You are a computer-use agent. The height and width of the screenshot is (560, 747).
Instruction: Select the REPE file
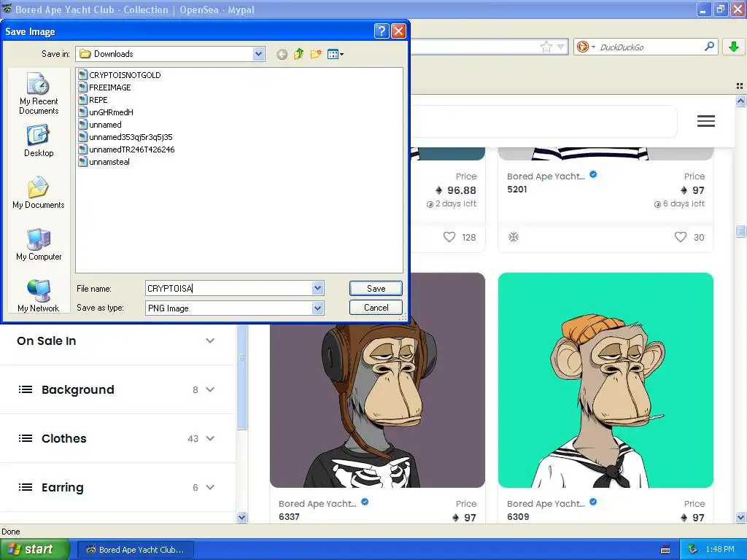pyautogui.click(x=93, y=99)
